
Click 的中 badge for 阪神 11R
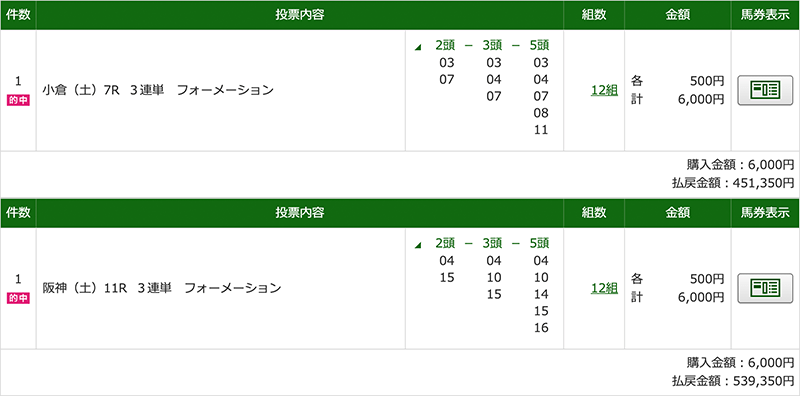coord(18,299)
